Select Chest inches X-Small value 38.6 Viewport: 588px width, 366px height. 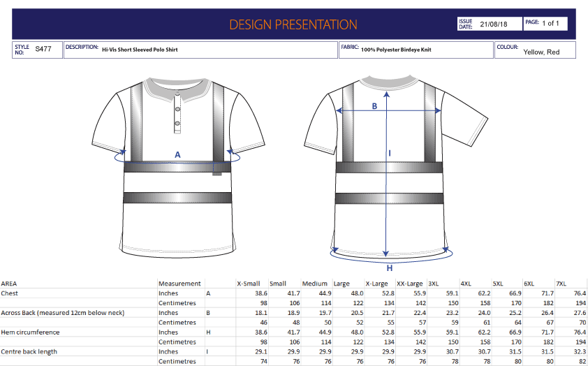tap(261, 293)
